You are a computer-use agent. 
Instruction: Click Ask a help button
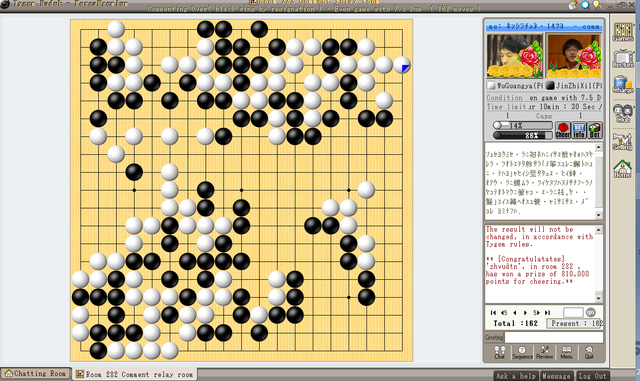click(x=516, y=376)
